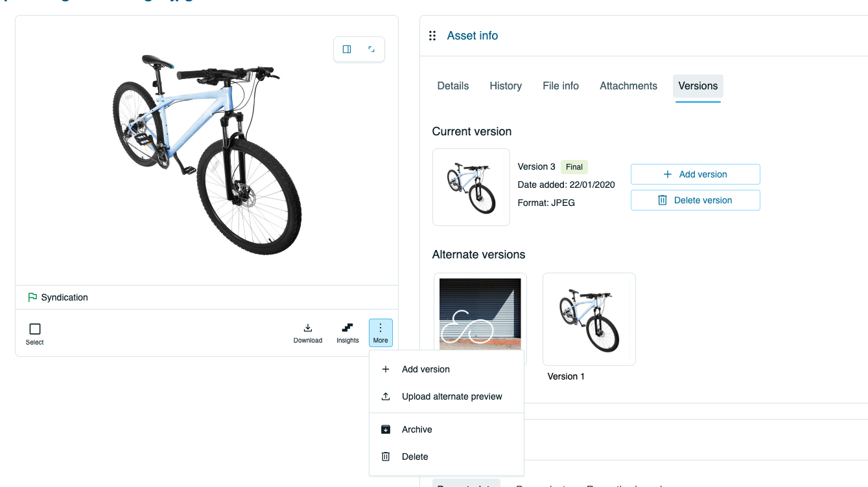Open Insights for this asset

tap(347, 333)
